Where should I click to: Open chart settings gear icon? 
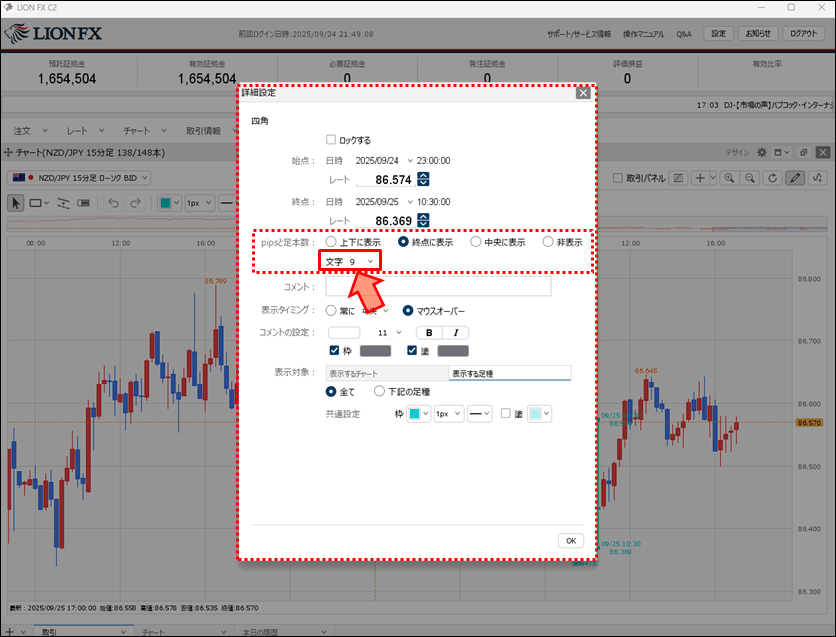coord(761,153)
